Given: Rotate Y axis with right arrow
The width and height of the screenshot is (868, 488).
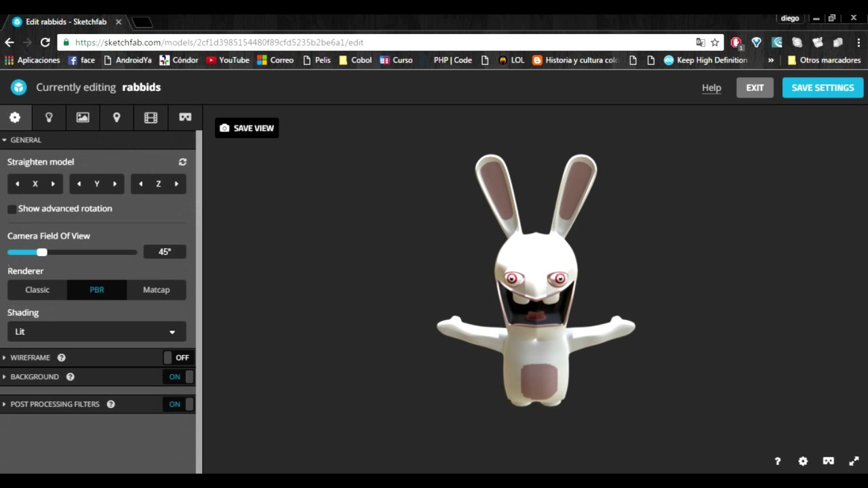Looking at the screenshot, I should point(115,184).
